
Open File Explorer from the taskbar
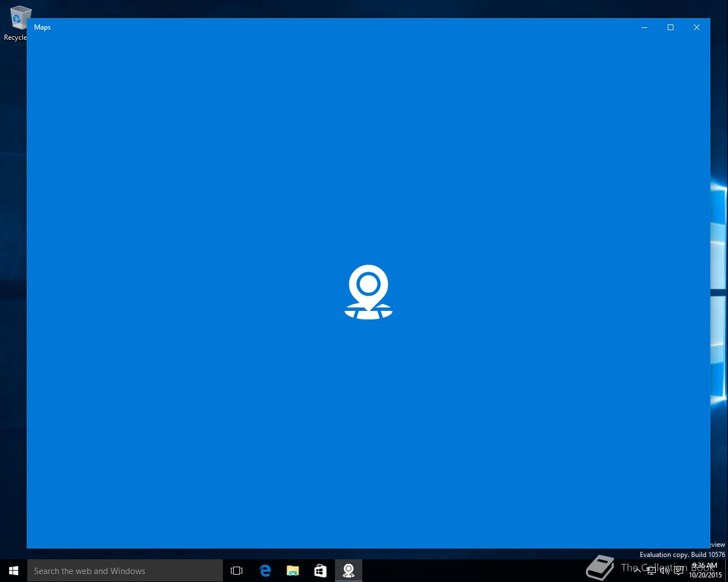coord(293,571)
